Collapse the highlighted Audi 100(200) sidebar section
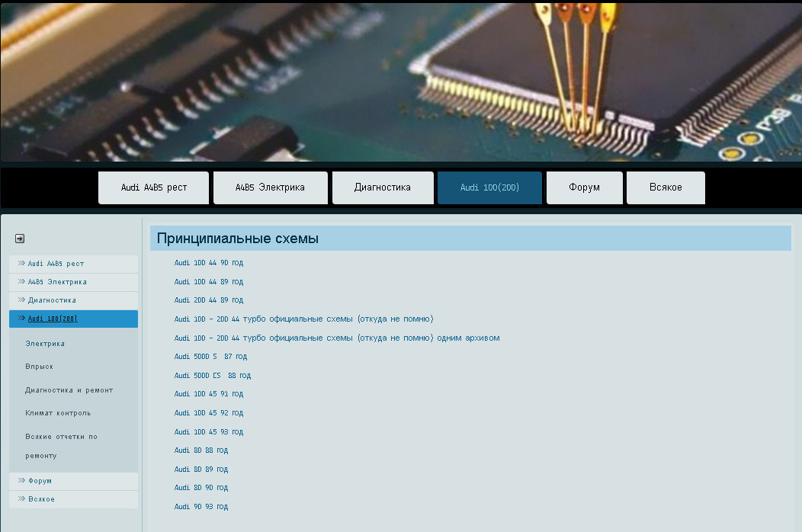Screen dimensions: 802x532 (52, 319)
